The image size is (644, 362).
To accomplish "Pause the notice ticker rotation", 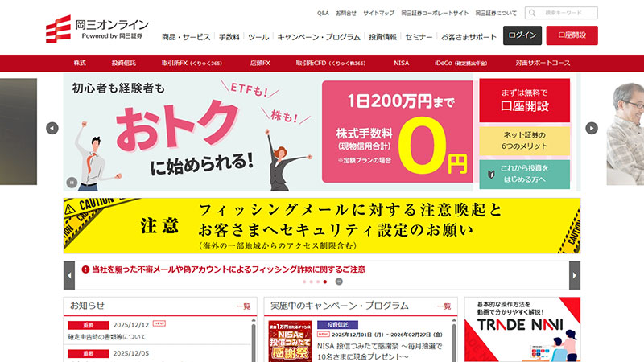I will coord(339,282).
